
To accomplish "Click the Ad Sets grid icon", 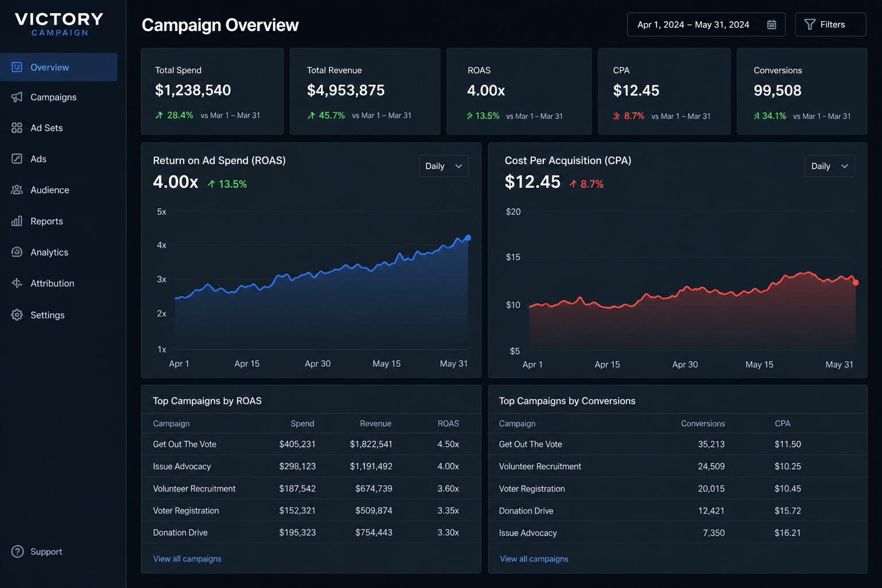I will point(17,127).
